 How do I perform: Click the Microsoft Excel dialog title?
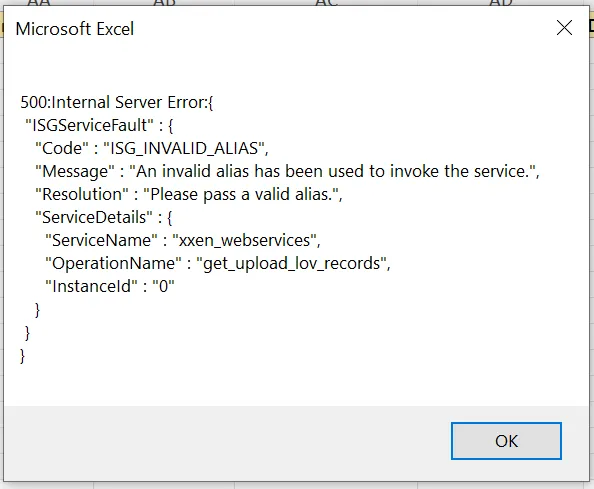point(75,29)
